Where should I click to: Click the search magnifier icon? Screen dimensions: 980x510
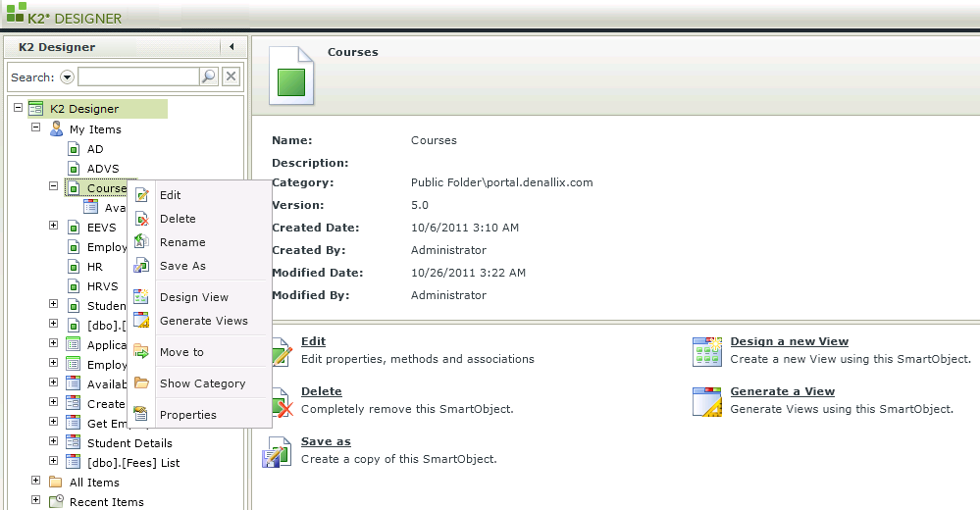tap(208, 76)
